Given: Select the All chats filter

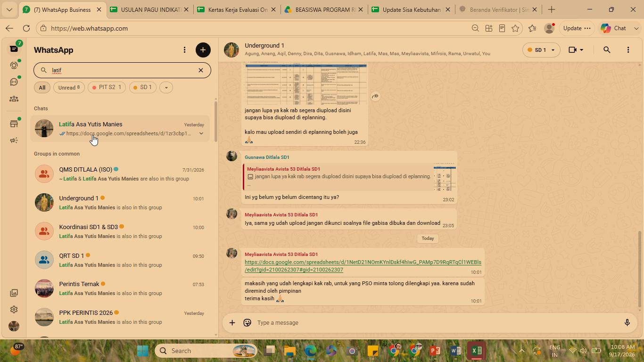Looking at the screenshot, I should pos(42,87).
